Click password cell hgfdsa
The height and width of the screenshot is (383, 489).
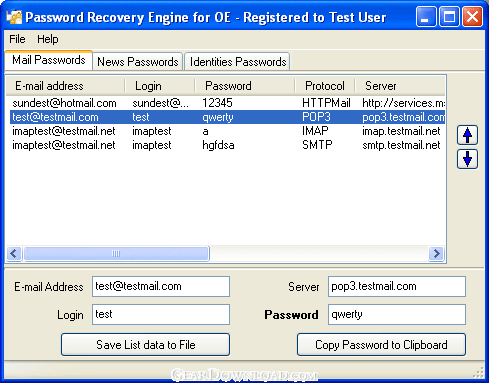pyautogui.click(x=218, y=145)
